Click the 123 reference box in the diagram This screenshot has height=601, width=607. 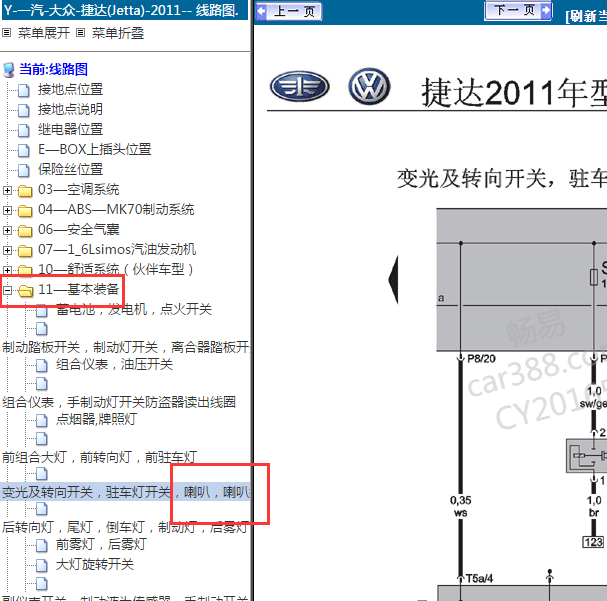(x=593, y=542)
